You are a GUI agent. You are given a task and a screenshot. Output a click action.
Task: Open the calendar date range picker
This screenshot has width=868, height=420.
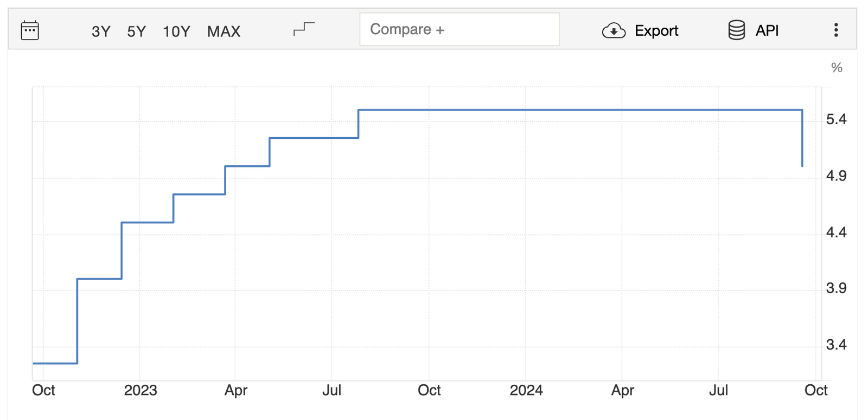(x=29, y=30)
